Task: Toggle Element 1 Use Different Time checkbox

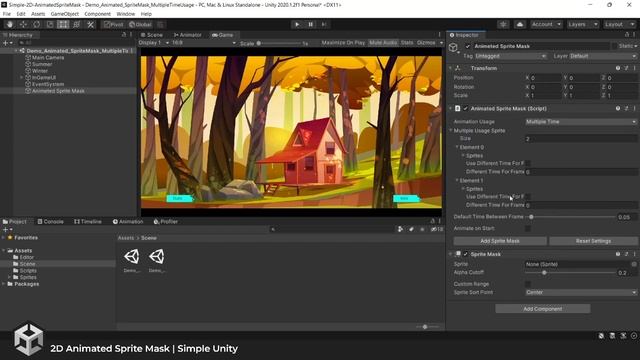Action: pos(528,197)
